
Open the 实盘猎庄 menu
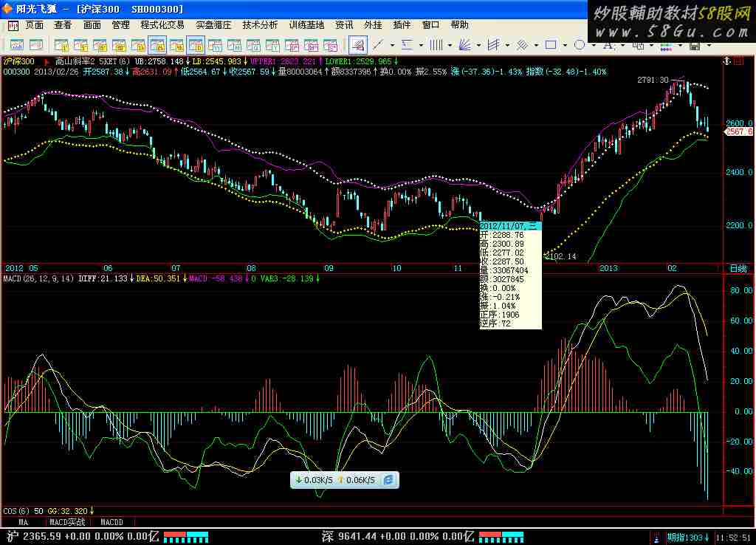click(213, 24)
